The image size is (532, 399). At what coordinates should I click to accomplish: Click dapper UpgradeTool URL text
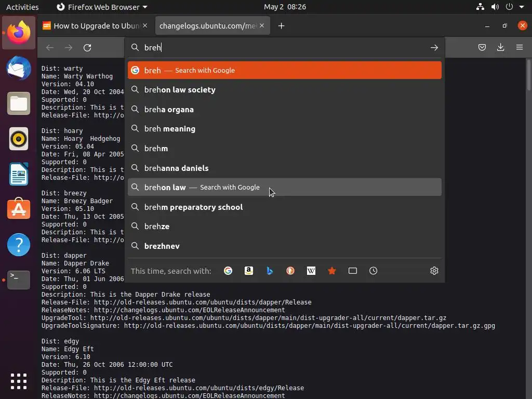click(x=268, y=318)
